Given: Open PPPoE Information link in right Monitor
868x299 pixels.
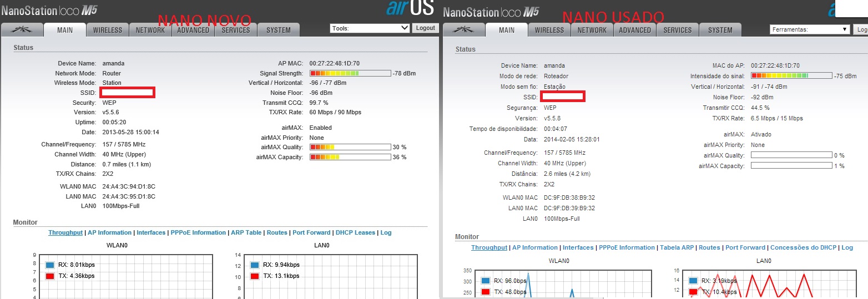Looking at the screenshot, I should [627, 248].
